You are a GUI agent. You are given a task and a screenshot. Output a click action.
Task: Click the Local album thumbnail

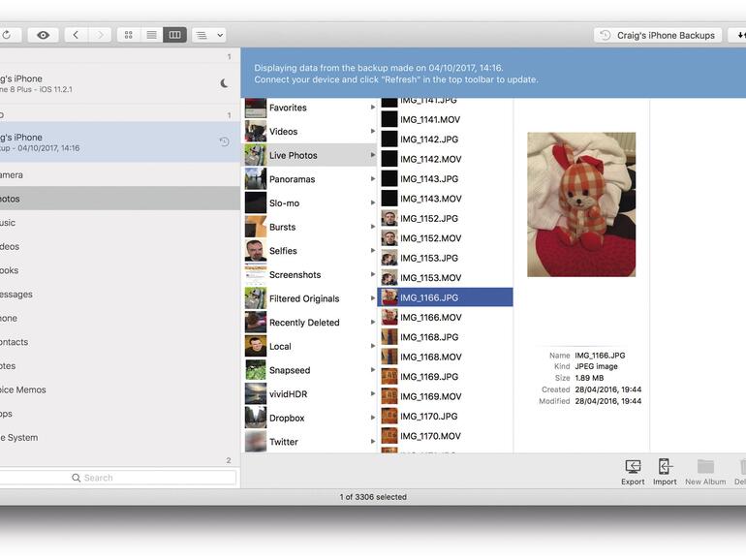[x=256, y=346]
